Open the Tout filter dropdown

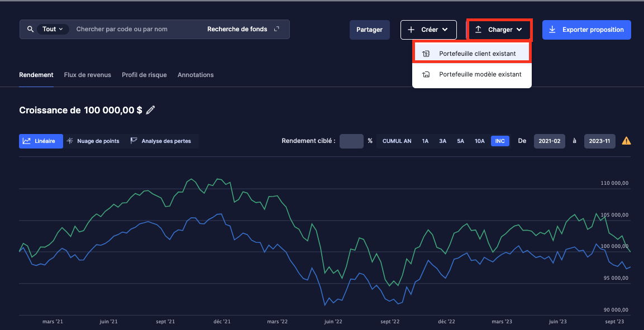point(53,29)
